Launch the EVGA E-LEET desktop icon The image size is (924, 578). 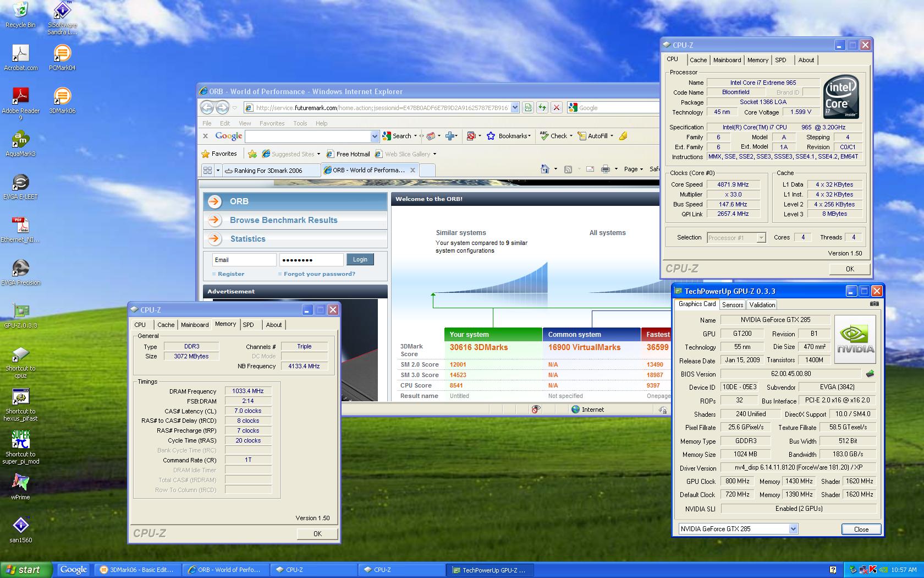(x=20, y=186)
